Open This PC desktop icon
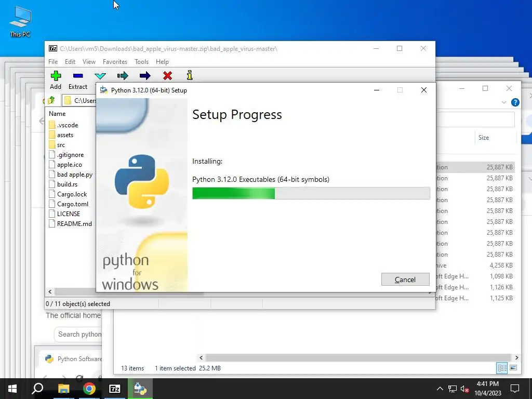Image resolution: width=532 pixels, height=399 pixels. (20, 22)
